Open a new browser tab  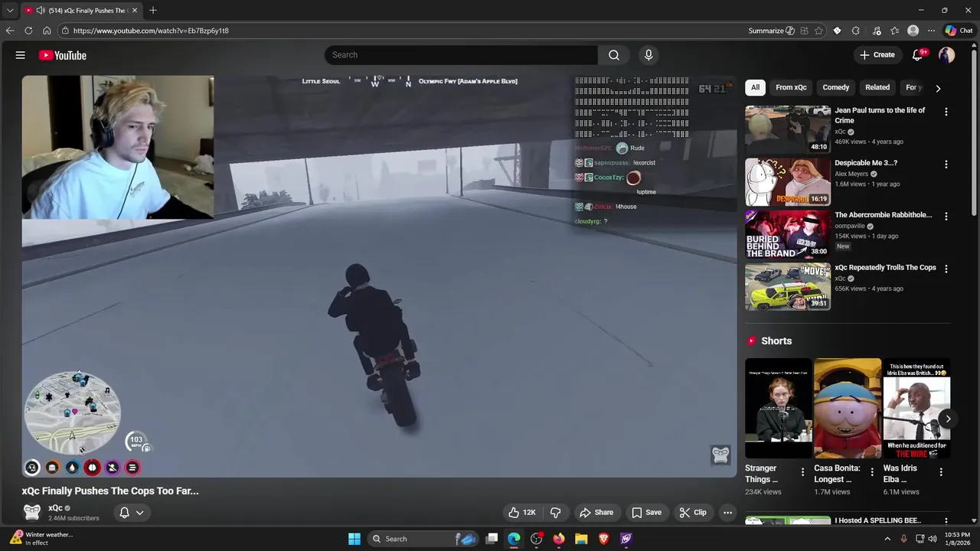153,11
